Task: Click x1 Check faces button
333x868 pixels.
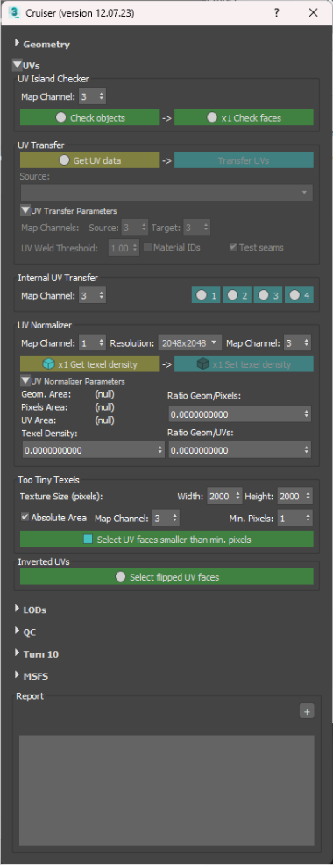Action: pyautogui.click(x=244, y=118)
